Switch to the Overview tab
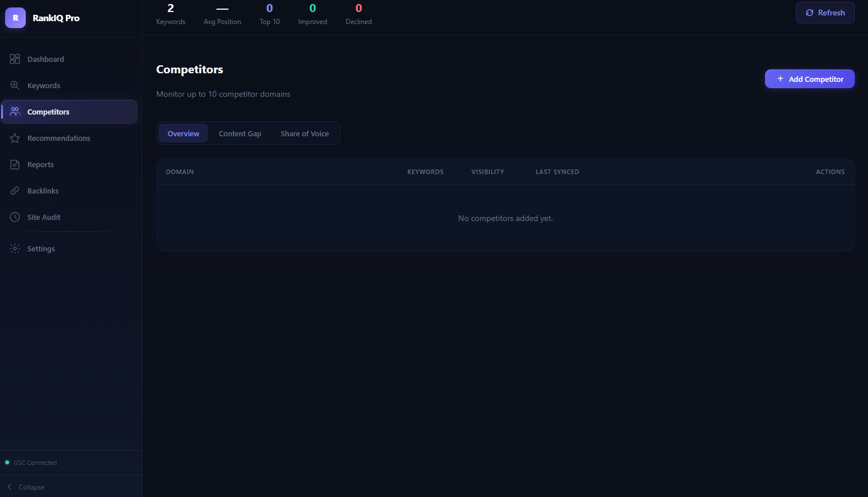This screenshot has width=868, height=497. [x=183, y=133]
